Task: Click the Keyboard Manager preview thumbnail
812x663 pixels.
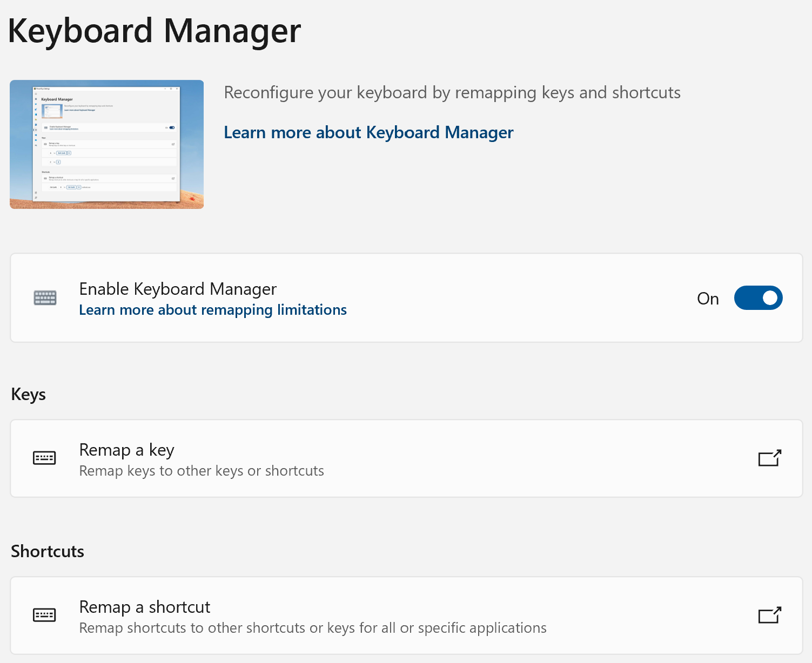Action: tap(107, 144)
